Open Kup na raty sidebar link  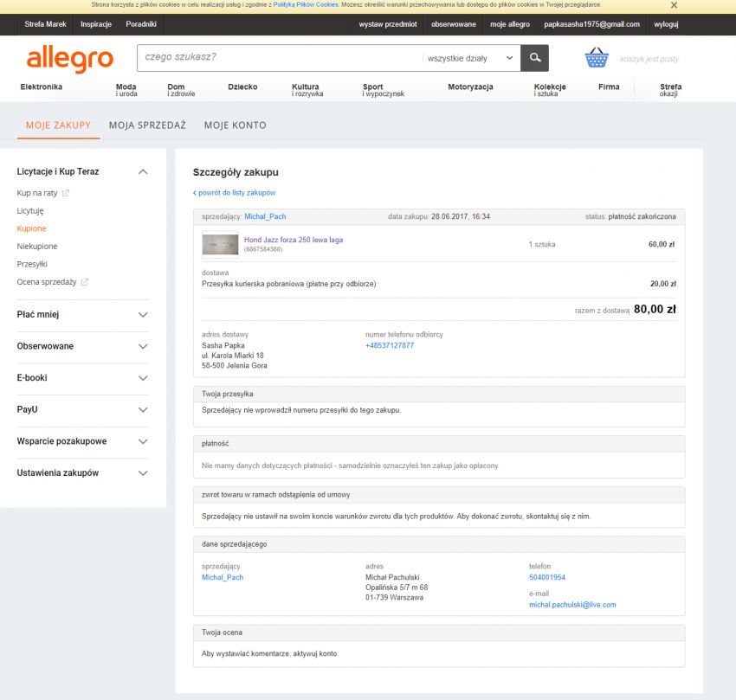click(x=37, y=193)
